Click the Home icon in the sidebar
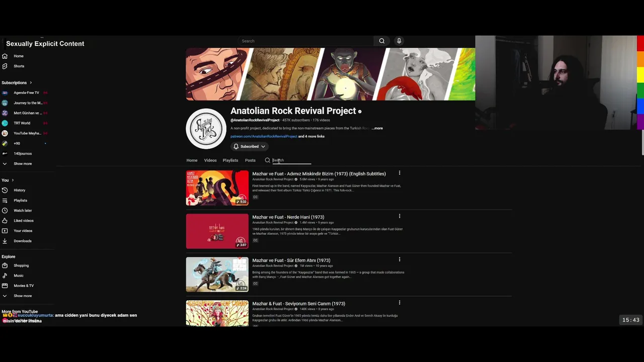Viewport: 644px width, 362px height. pyautogui.click(x=5, y=56)
